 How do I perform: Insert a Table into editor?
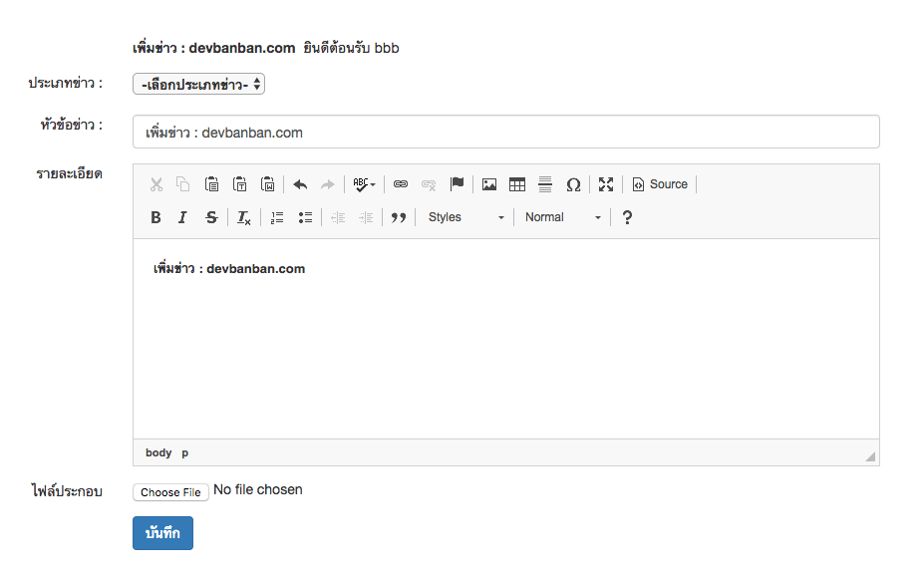pos(517,184)
